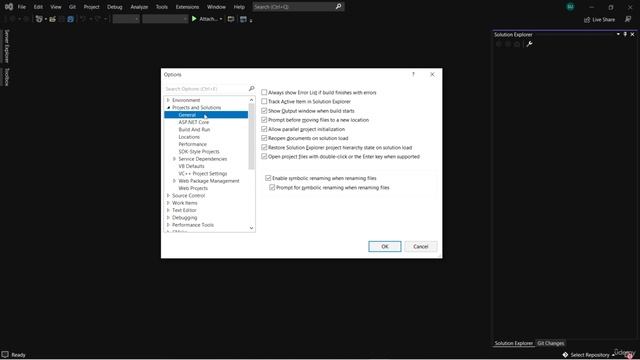Click the Search (Ctrl+Q) box in title bar

point(294,7)
